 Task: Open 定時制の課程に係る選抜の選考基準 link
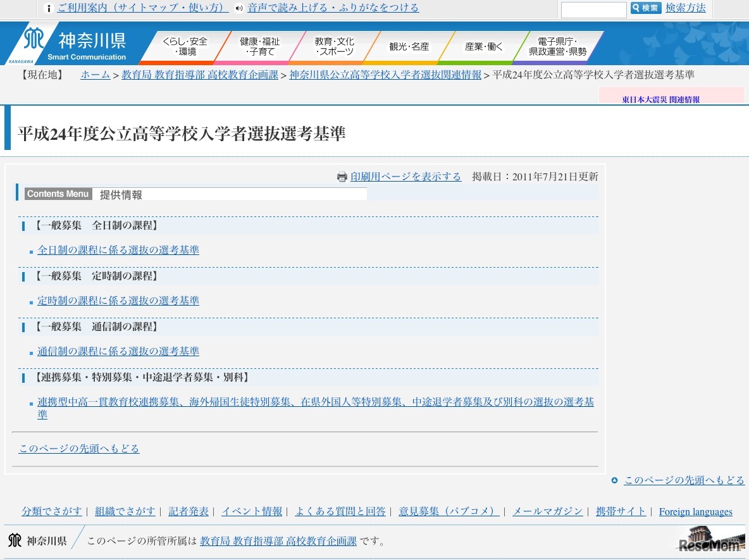[x=118, y=300]
